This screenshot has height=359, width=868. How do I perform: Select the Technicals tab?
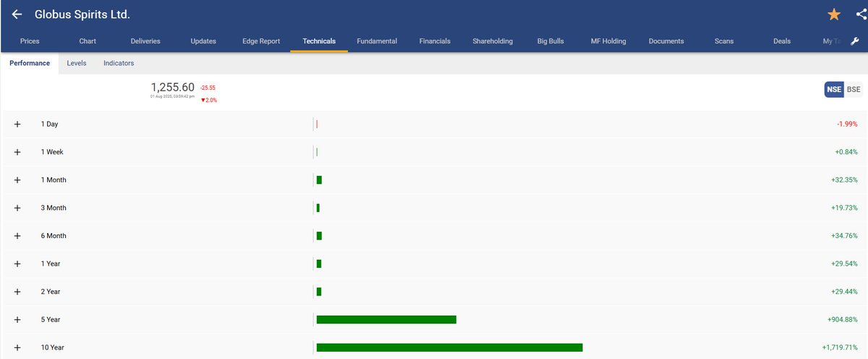pyautogui.click(x=319, y=41)
